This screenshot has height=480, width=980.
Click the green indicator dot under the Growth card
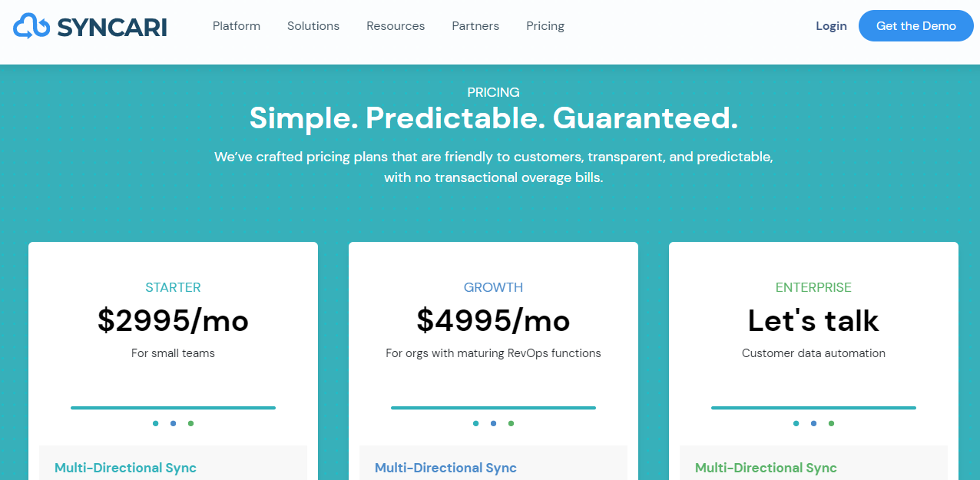point(511,423)
